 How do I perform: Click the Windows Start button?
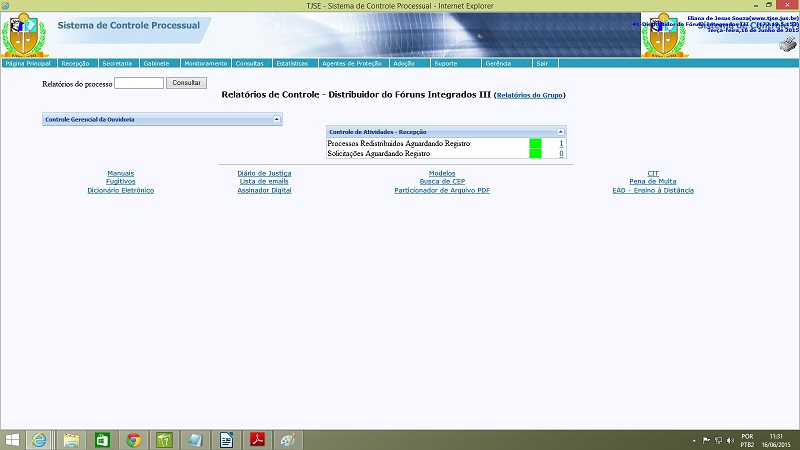tap(12, 439)
